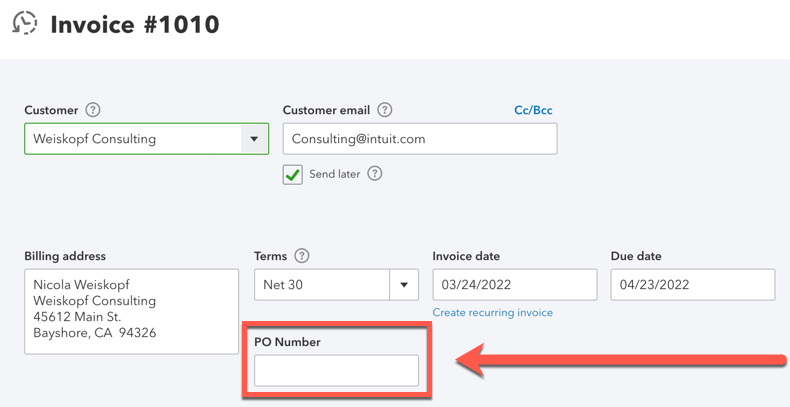Image resolution: width=790 pixels, height=407 pixels.
Task: Open the invoice history clock icon
Action: point(25,23)
